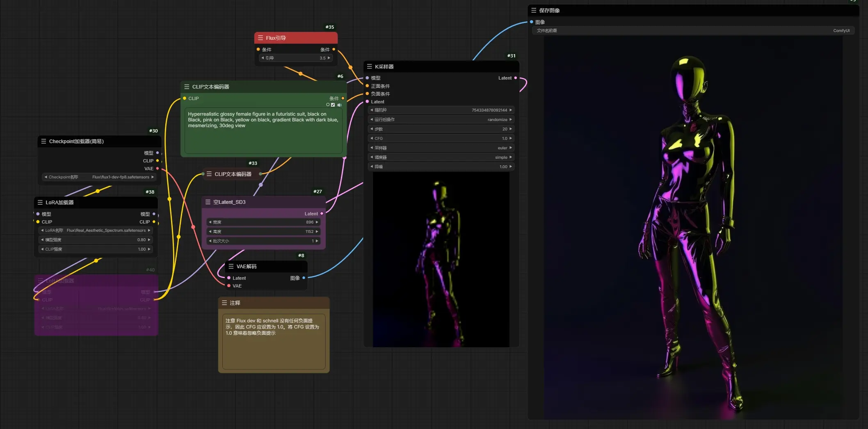Open the 空Latent_SD3 node menu icon

[x=208, y=202]
